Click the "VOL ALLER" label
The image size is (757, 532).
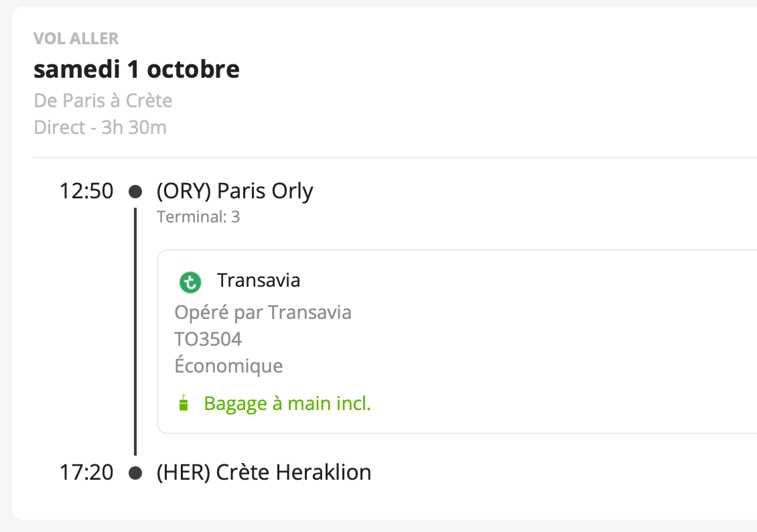click(76, 39)
